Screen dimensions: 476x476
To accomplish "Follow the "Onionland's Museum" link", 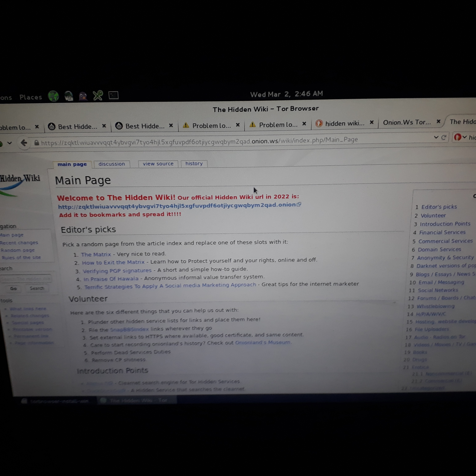I will point(263,343).
